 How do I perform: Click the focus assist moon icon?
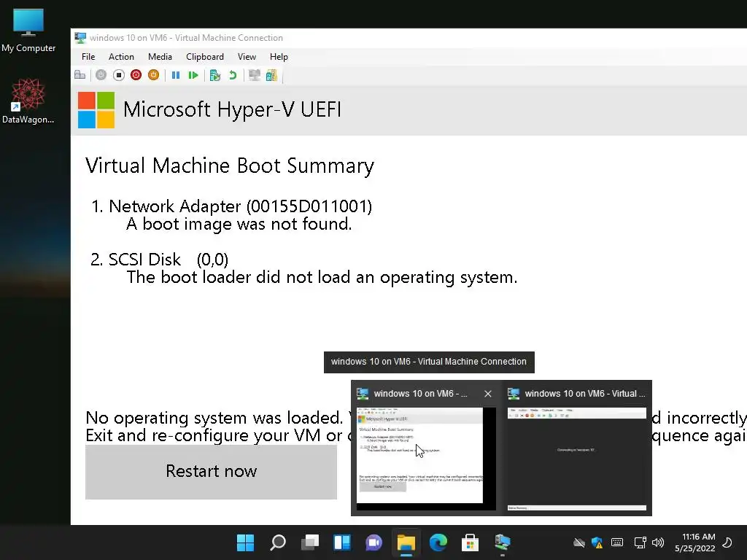(x=727, y=542)
